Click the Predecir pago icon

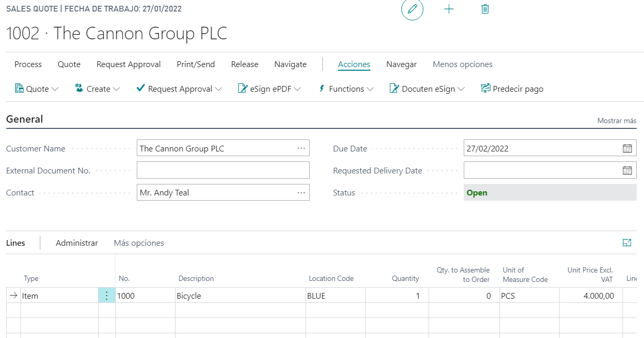(485, 89)
